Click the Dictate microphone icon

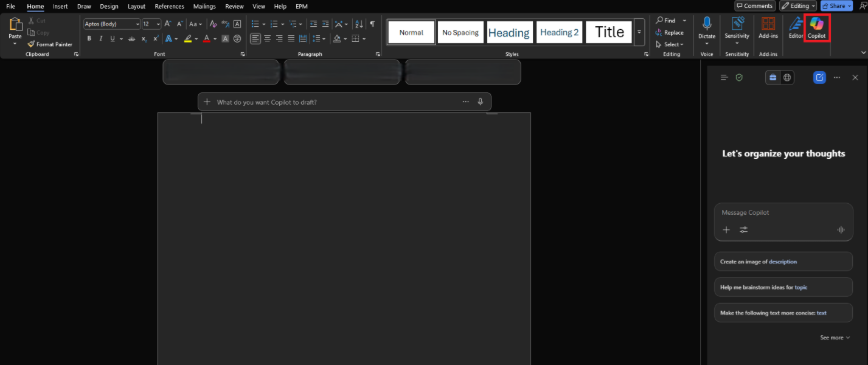click(707, 24)
